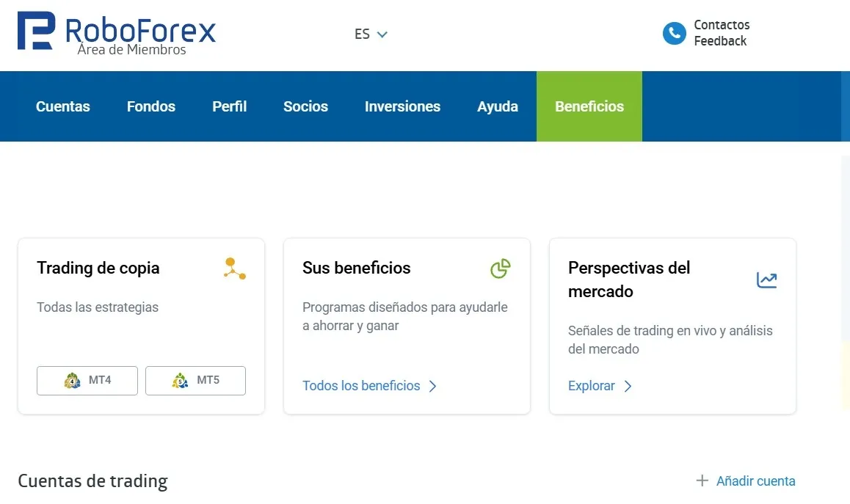The height and width of the screenshot is (504, 850).
Task: Click the plus icon beside Añadir cuenta
Action: click(702, 481)
